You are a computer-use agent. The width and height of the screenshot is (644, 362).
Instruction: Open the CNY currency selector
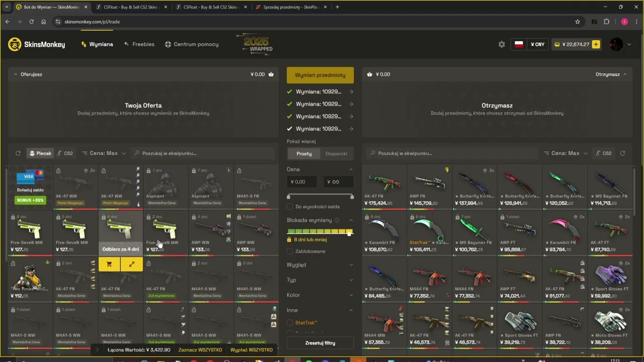coord(538,44)
